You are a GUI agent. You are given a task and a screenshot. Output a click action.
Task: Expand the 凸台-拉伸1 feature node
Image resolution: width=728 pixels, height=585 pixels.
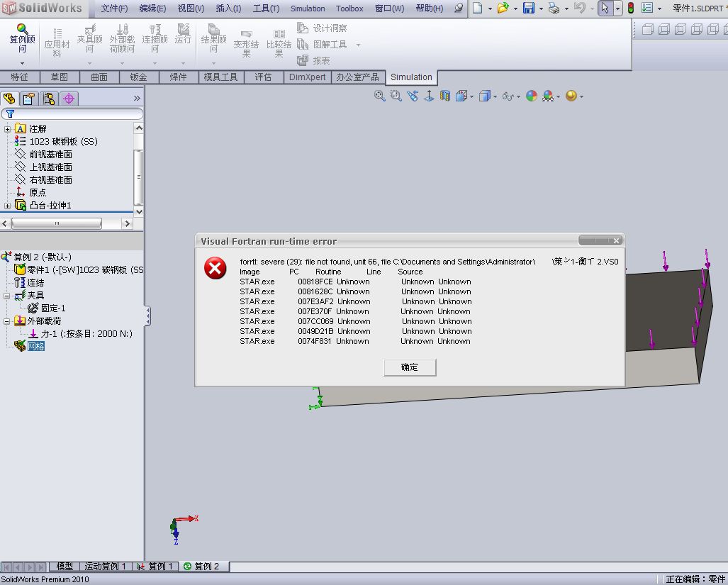coord(7,206)
